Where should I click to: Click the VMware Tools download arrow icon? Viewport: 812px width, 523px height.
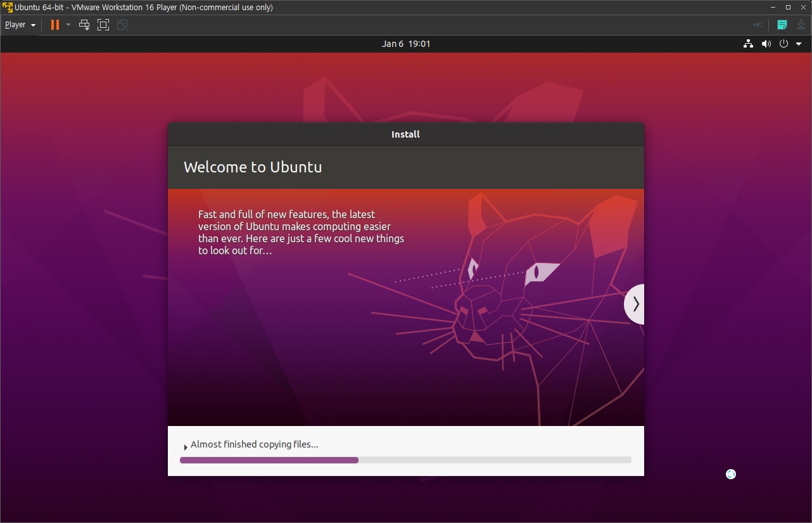[801, 25]
